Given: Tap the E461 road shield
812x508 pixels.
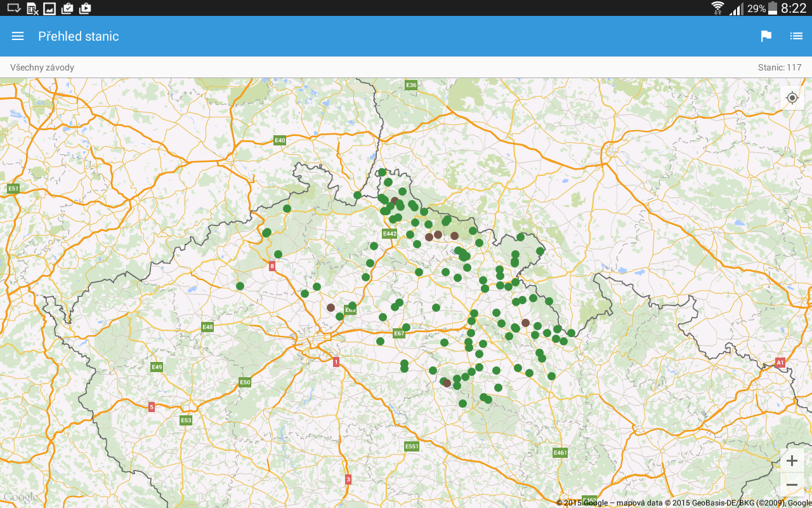Looking at the screenshot, I should tap(560, 453).
